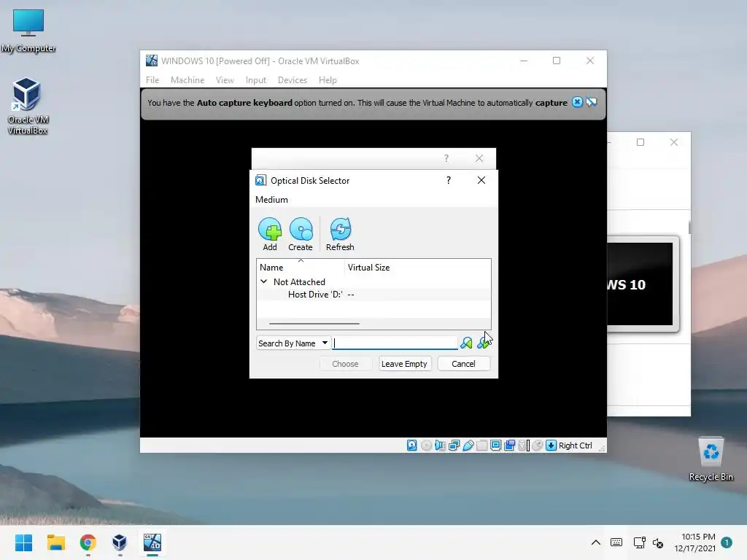Click the mouse integration status bar indicator
The height and width of the screenshot is (560, 747).
(538, 446)
